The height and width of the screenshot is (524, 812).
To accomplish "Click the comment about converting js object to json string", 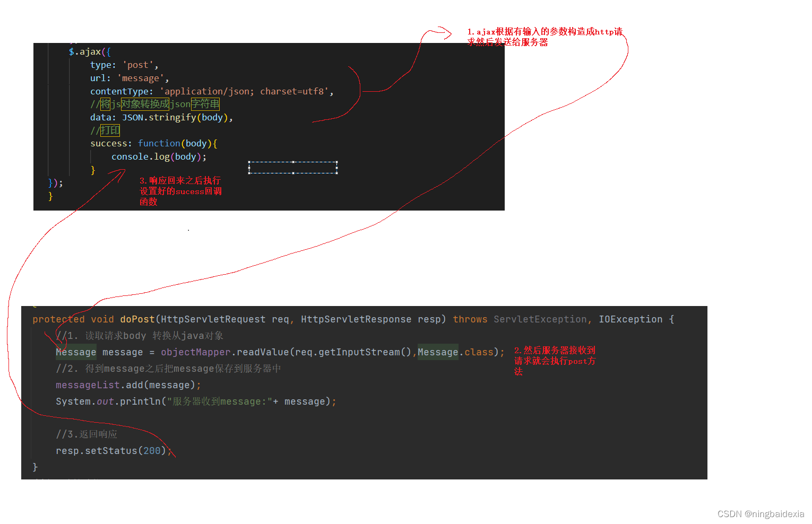I will (x=155, y=104).
